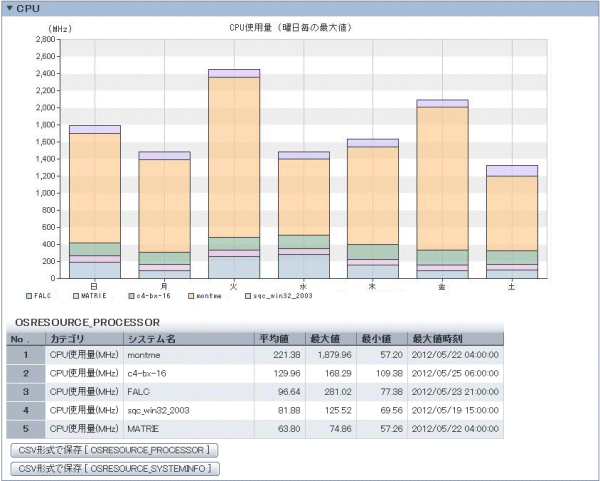
Task: Select the 最小値 column header
Action: 374,338
